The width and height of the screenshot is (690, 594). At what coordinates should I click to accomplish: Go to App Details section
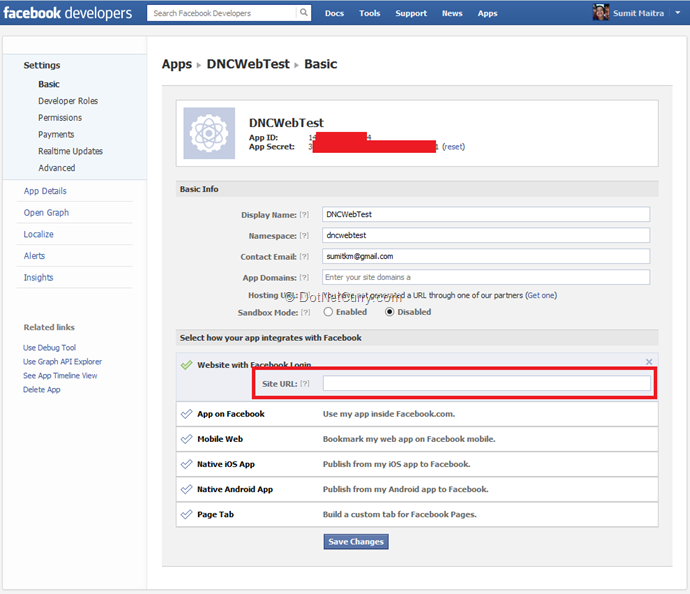pos(45,191)
